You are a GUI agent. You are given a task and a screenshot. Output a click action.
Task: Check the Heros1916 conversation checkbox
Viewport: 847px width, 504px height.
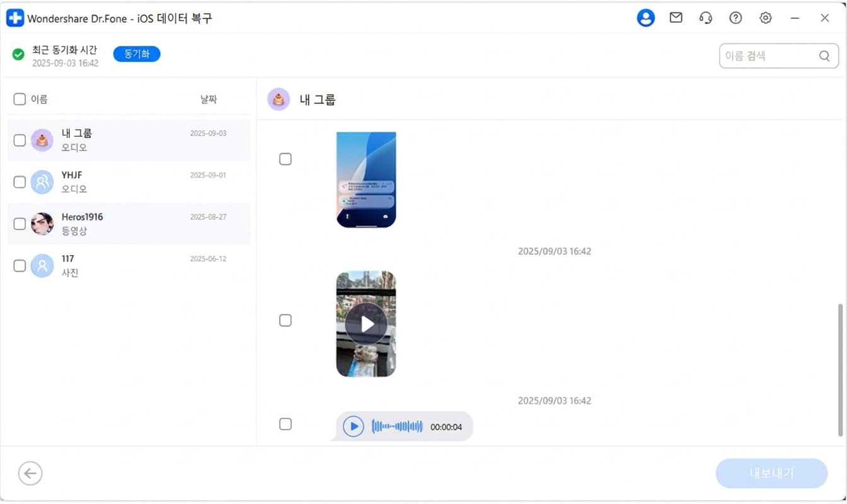tap(20, 224)
